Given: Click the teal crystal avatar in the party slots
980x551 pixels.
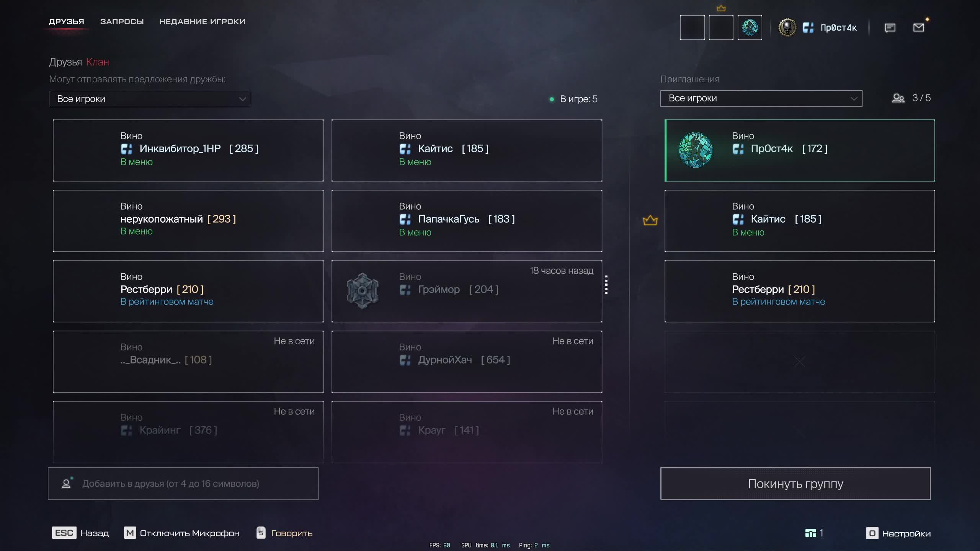Looking at the screenshot, I should (750, 28).
